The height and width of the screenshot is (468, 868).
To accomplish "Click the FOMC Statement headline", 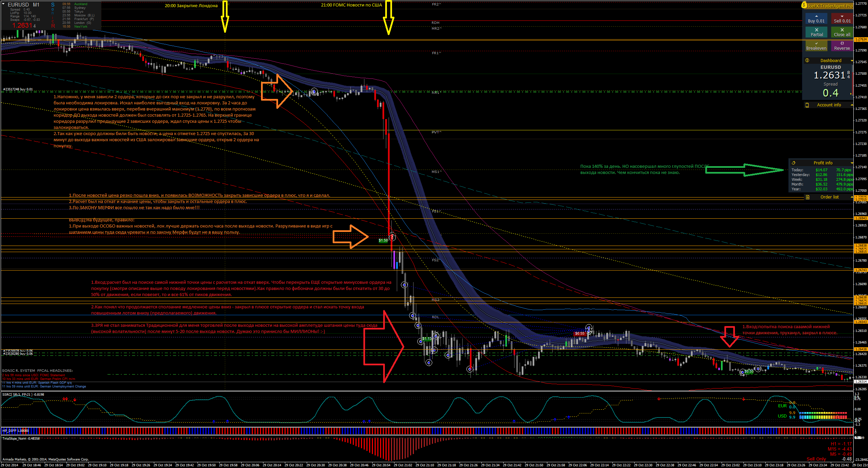I will 33,375.
